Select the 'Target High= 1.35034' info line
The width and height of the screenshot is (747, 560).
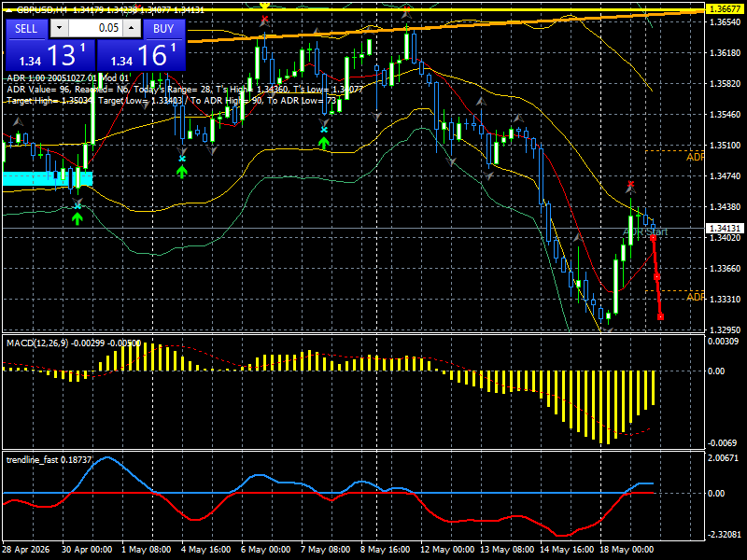172,101
